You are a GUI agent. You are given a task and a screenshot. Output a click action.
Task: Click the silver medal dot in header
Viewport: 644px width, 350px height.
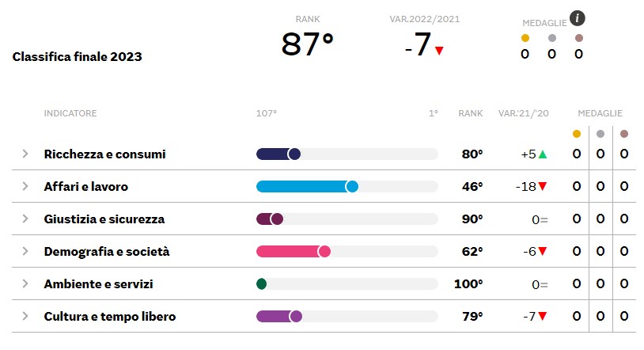552,38
